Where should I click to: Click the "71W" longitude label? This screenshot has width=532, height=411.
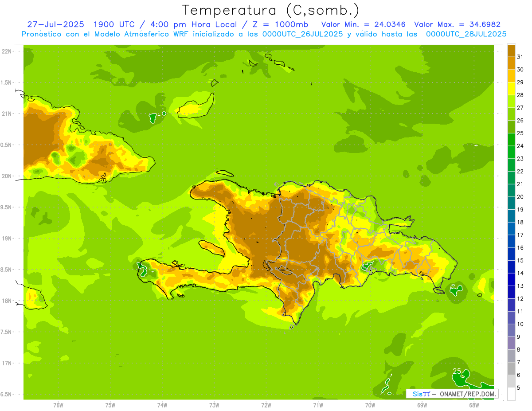(x=318, y=405)
